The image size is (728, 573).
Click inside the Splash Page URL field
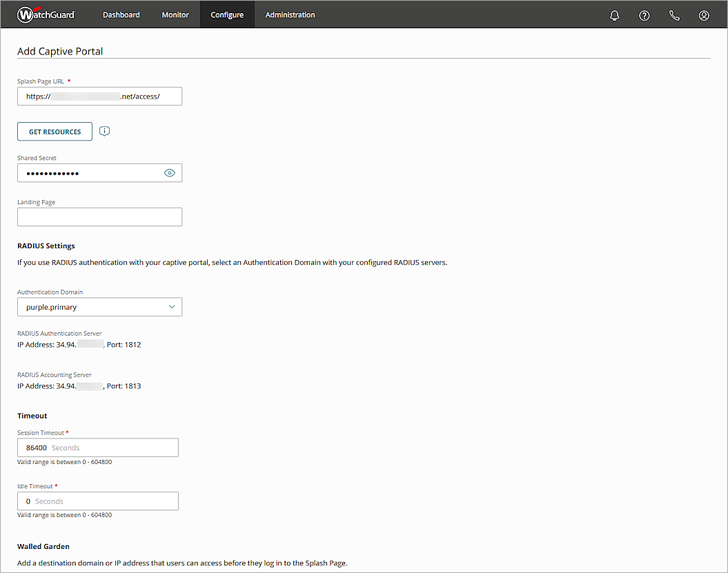(x=99, y=96)
